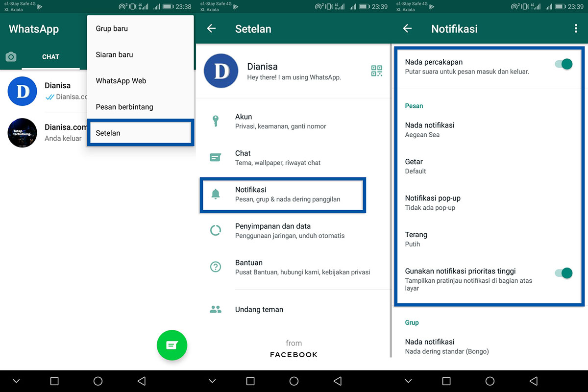This screenshot has height=392, width=588.
Task: Select Setelan from the overflow menu
Action: pos(140,133)
